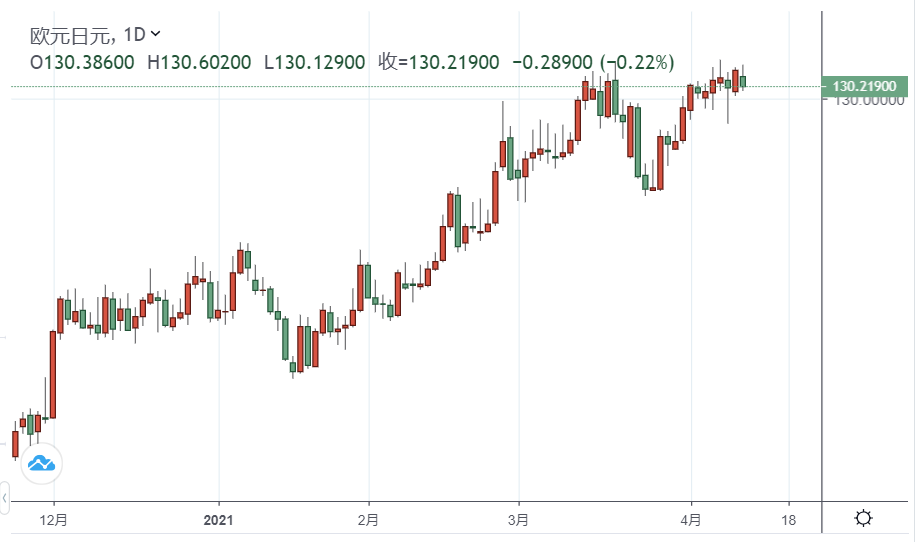Select the 2021 time axis label
Image resolution: width=917 pixels, height=542 pixels.
(x=218, y=519)
